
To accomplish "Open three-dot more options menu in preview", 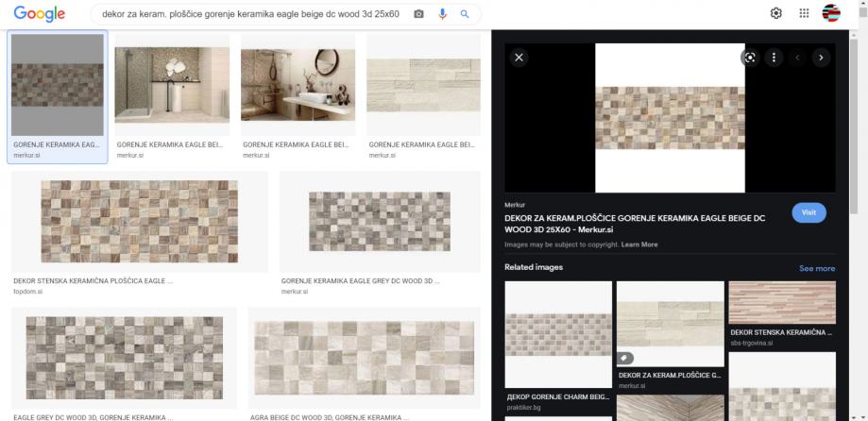I will pos(774,58).
